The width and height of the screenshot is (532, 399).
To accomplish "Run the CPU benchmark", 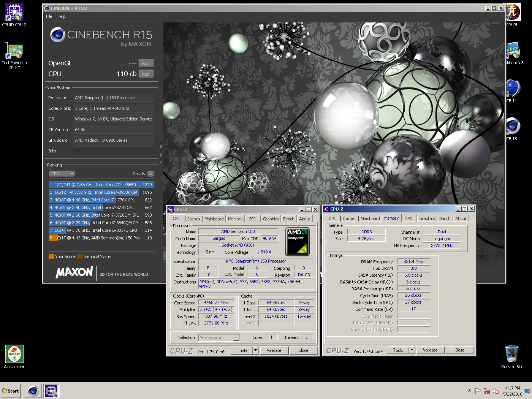I will [x=146, y=74].
